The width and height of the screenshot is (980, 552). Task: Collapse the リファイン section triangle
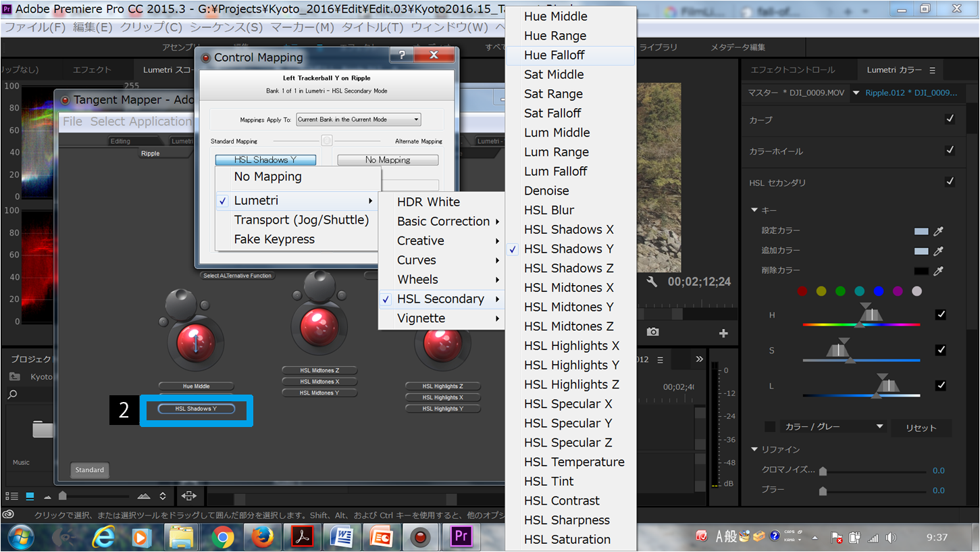click(x=754, y=449)
